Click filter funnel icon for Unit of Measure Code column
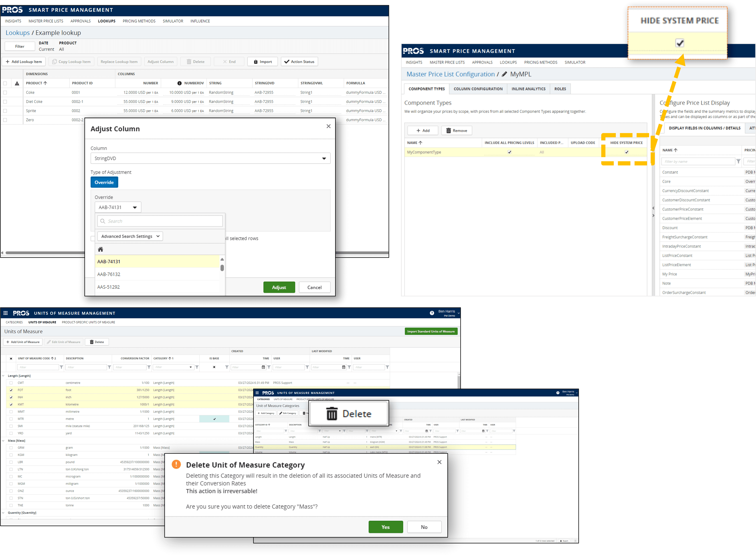Viewport: 756px width, 557px height. click(x=61, y=367)
